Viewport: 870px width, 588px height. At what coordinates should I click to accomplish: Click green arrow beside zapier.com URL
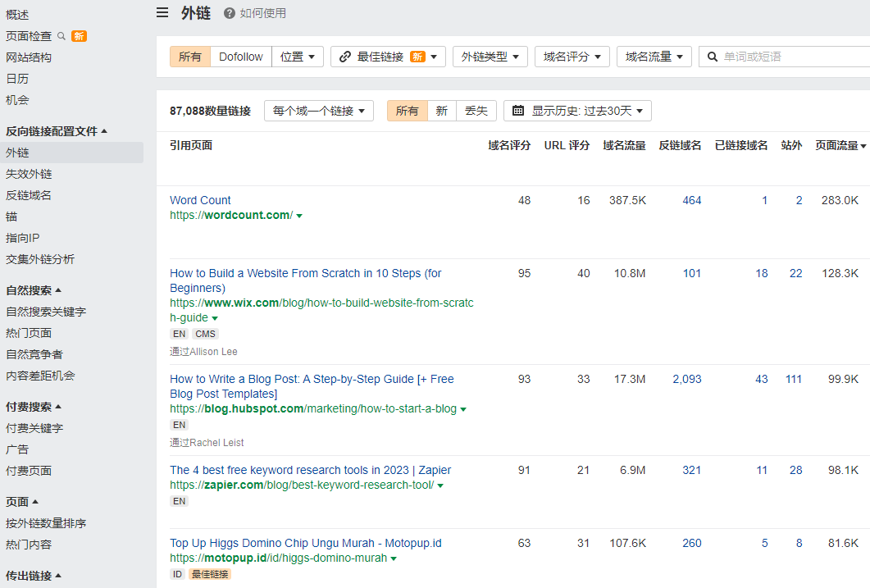440,485
